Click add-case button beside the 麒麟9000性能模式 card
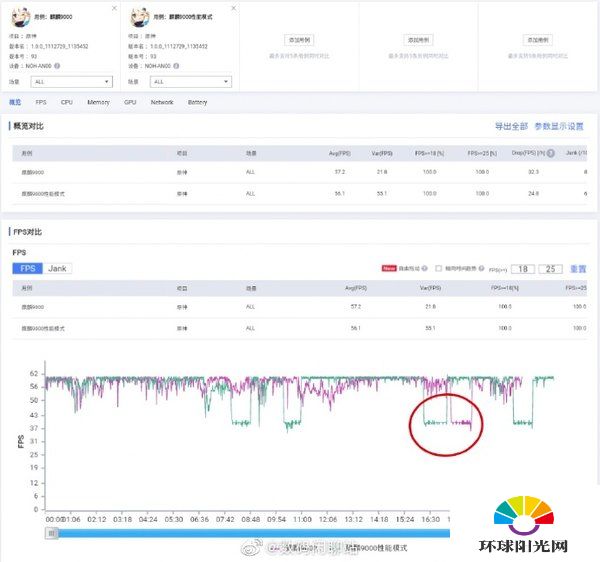Viewport: 600px width, 562px height. click(299, 40)
